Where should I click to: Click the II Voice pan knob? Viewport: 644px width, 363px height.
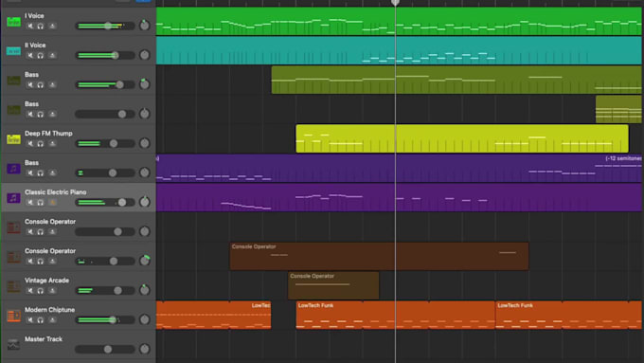coord(145,55)
